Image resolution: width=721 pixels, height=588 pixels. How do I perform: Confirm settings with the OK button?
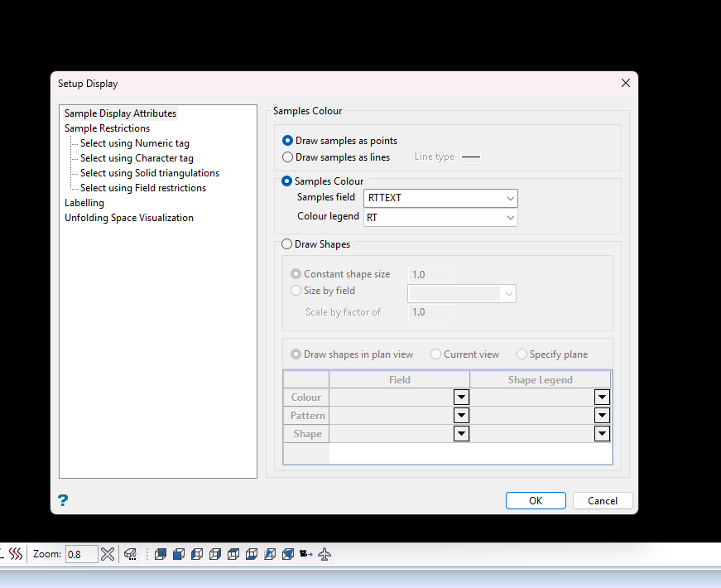click(x=536, y=500)
